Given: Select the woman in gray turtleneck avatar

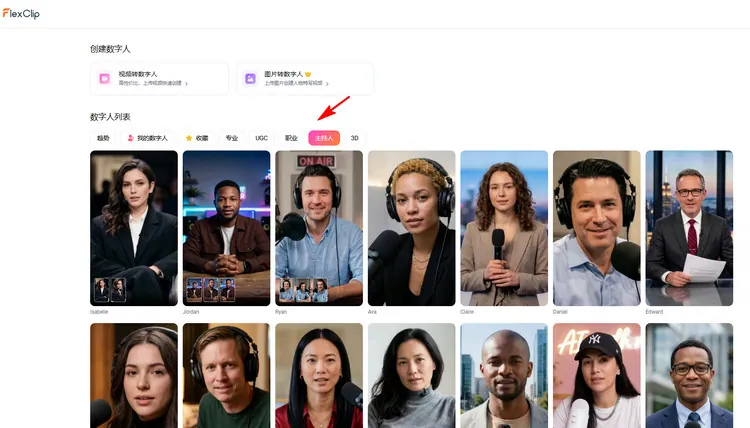Looking at the screenshot, I should [x=411, y=376].
